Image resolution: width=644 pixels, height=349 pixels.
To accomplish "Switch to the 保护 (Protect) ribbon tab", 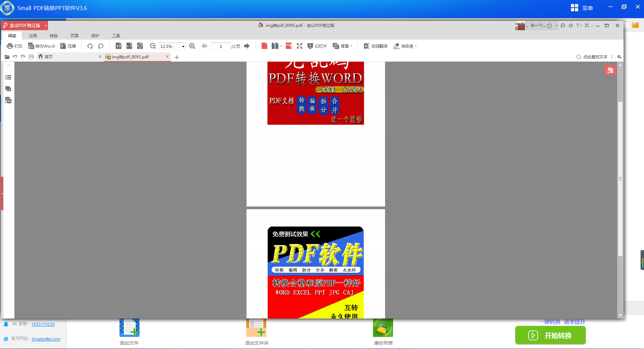I will [95, 36].
